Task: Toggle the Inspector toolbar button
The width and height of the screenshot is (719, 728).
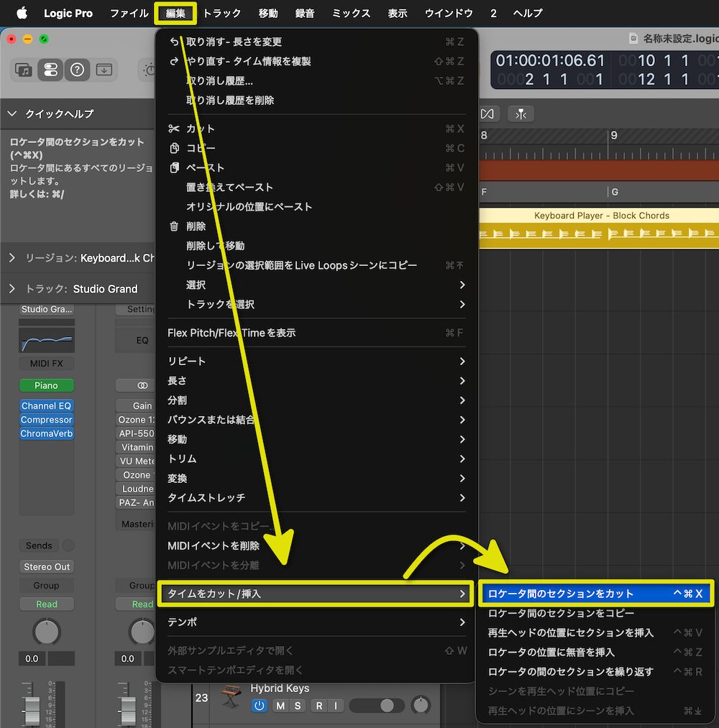Action: [x=50, y=70]
